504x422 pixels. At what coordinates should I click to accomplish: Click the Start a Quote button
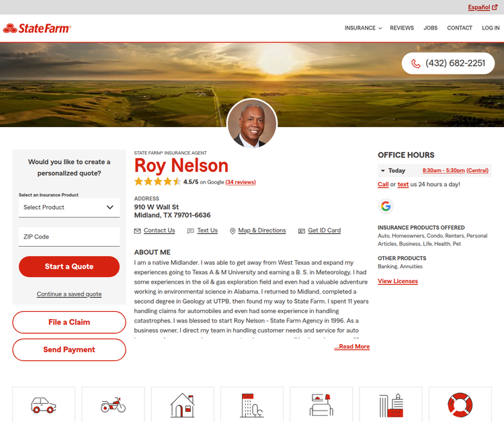(69, 267)
